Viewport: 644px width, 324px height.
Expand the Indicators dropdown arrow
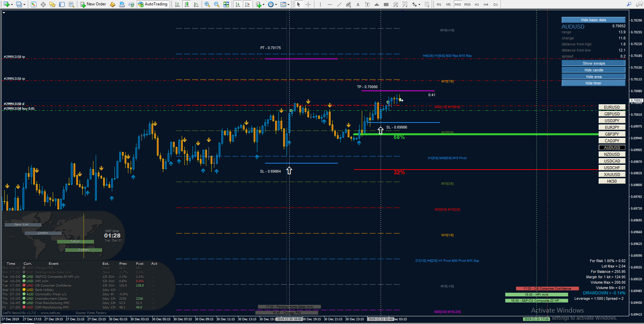[264, 4]
